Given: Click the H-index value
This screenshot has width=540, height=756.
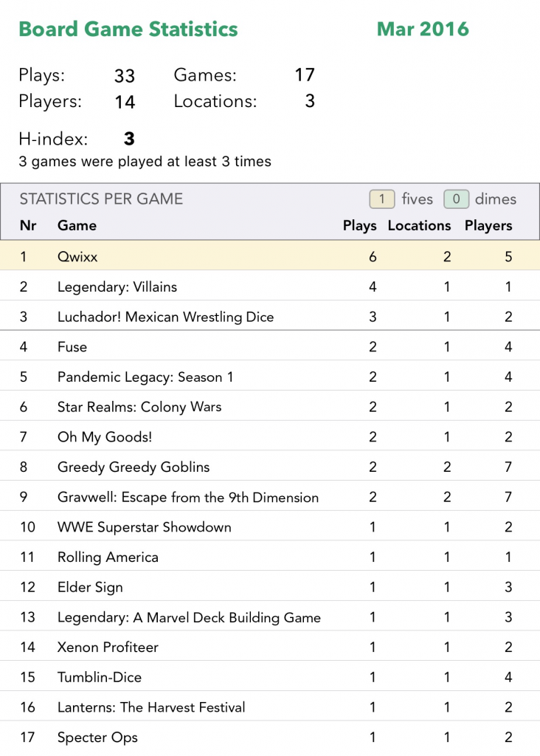Looking at the screenshot, I should click(129, 139).
